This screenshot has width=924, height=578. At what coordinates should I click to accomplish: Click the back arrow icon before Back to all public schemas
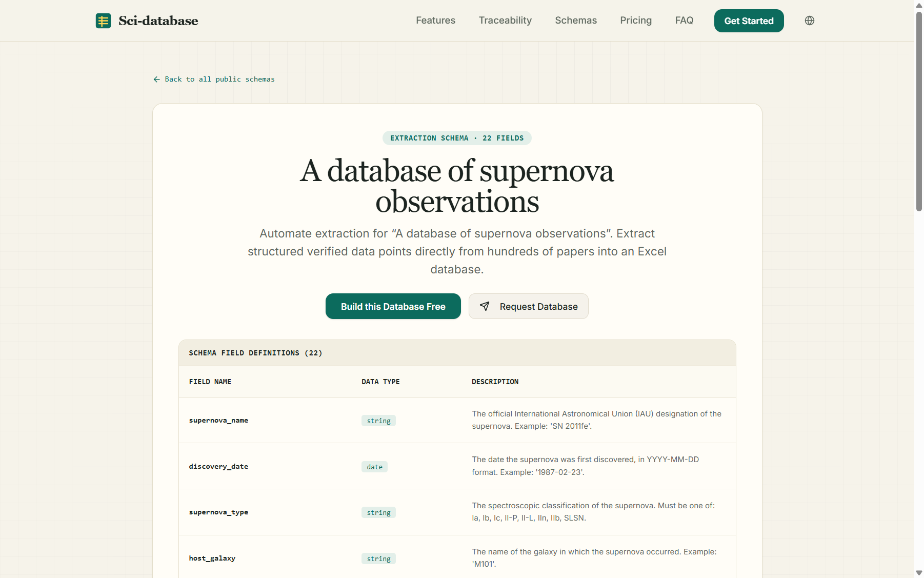point(157,79)
